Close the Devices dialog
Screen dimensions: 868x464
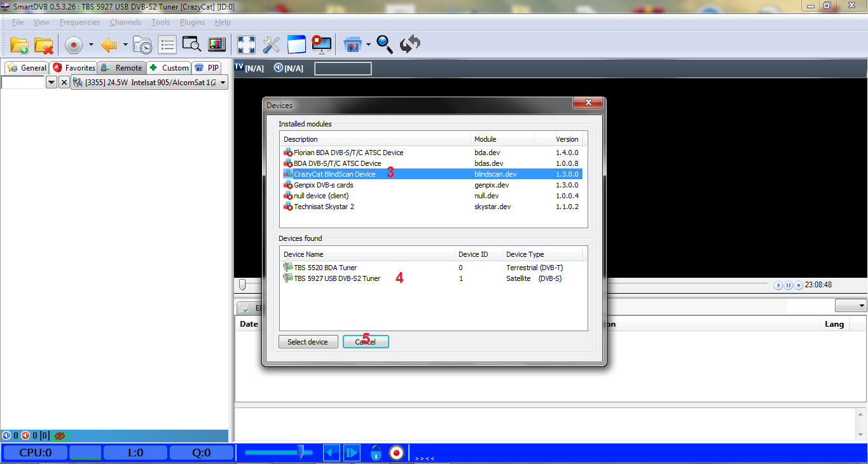point(587,103)
